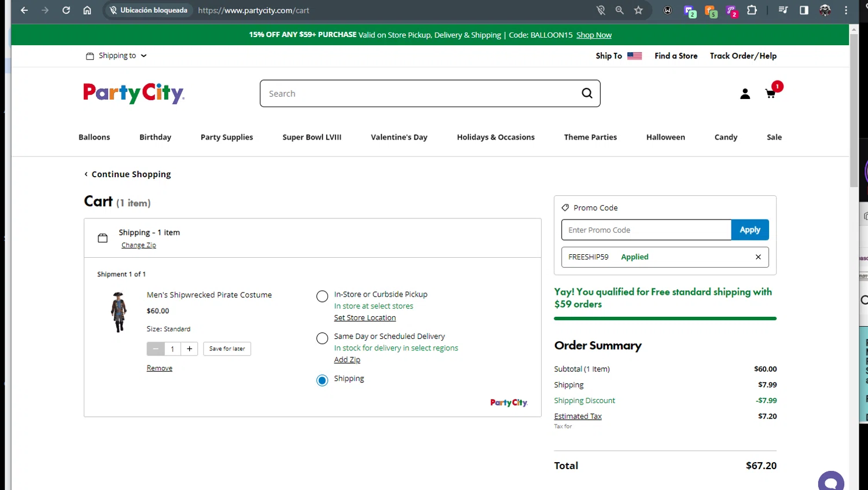Image resolution: width=868 pixels, height=490 pixels.
Task: Click the Shop Now link in banner
Action: pos(594,35)
